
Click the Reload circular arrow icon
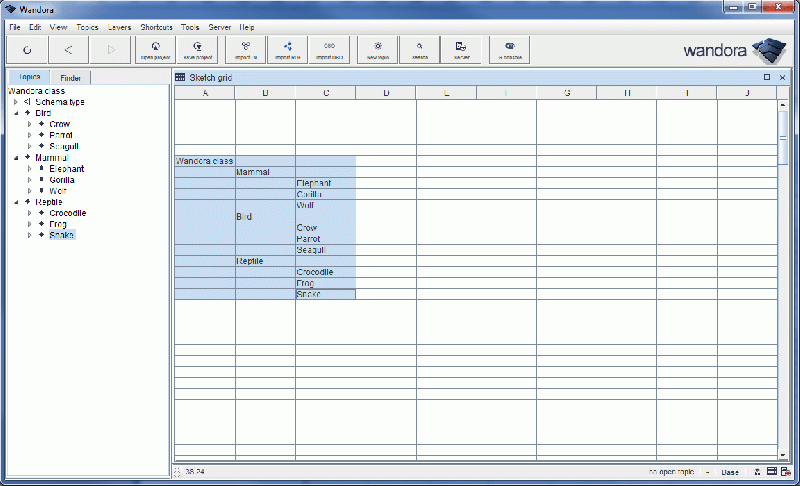(27, 49)
